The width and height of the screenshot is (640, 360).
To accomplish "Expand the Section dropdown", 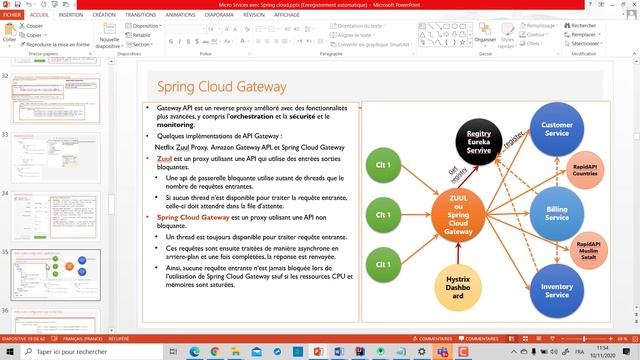I will [140, 44].
